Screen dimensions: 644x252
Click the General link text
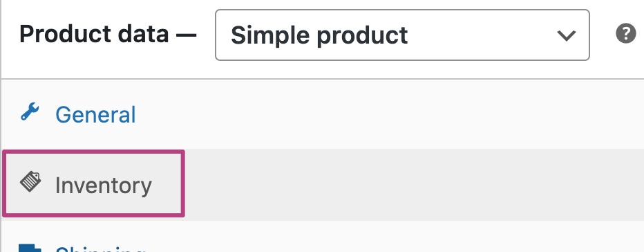pyautogui.click(x=95, y=115)
